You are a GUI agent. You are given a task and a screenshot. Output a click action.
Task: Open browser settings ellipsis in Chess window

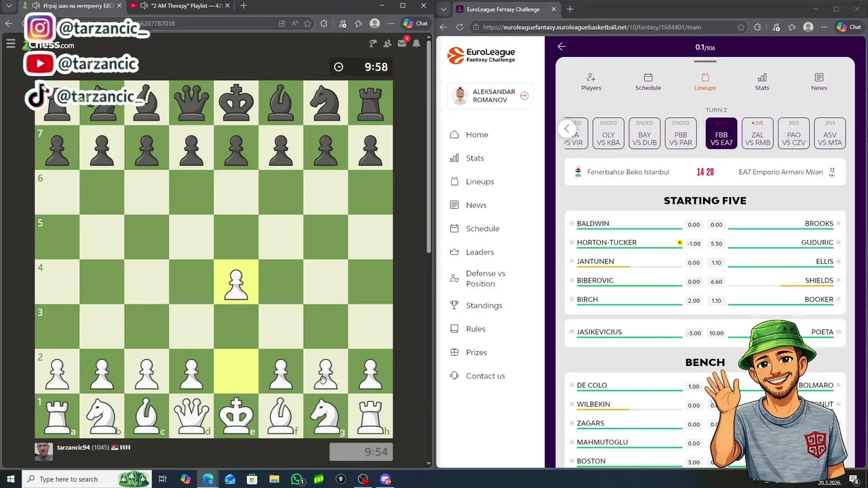point(391,23)
